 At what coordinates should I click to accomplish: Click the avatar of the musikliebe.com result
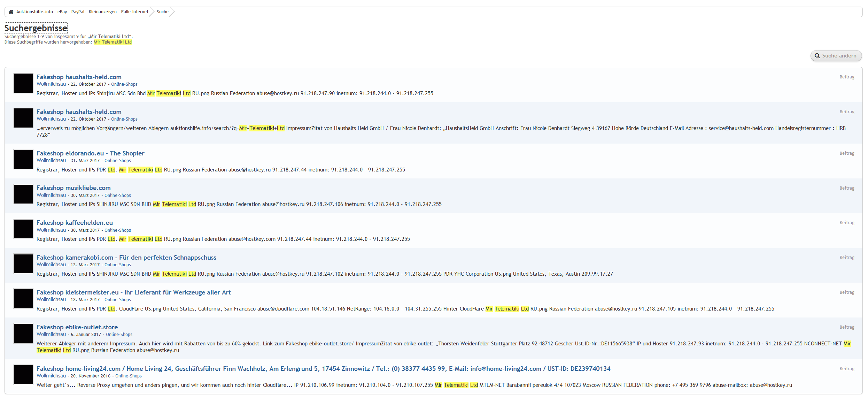pyautogui.click(x=23, y=194)
